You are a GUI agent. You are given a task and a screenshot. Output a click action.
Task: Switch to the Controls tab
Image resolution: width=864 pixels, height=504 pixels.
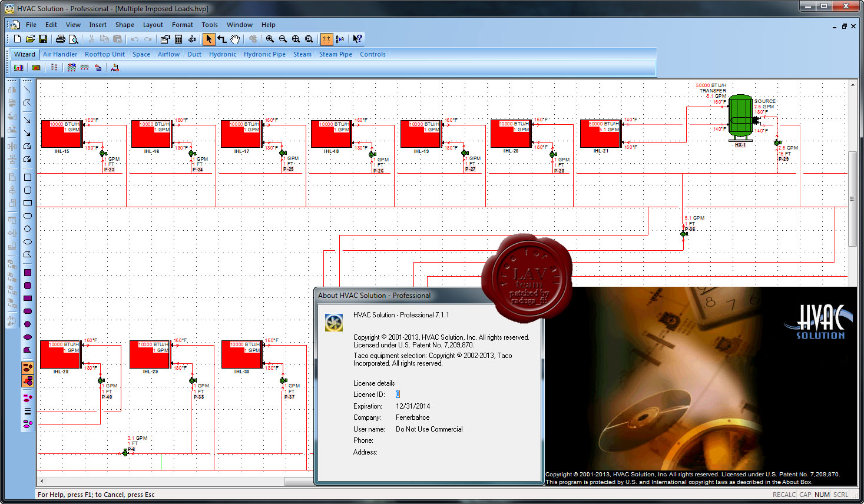point(373,54)
